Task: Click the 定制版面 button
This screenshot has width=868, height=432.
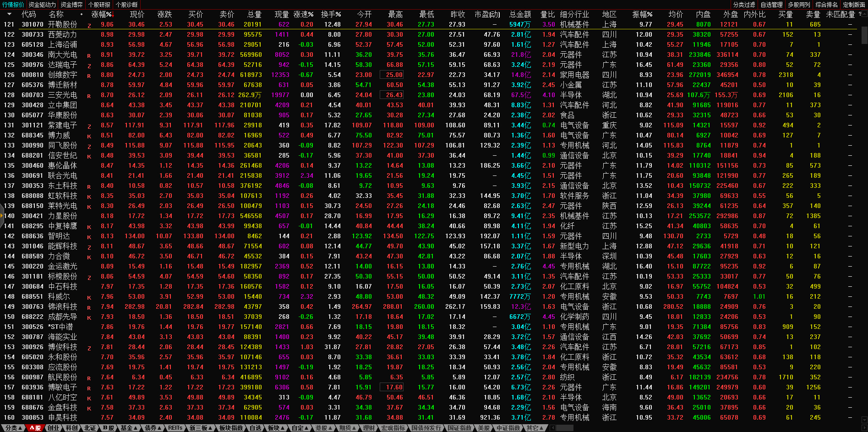Action: pyautogui.click(x=854, y=5)
